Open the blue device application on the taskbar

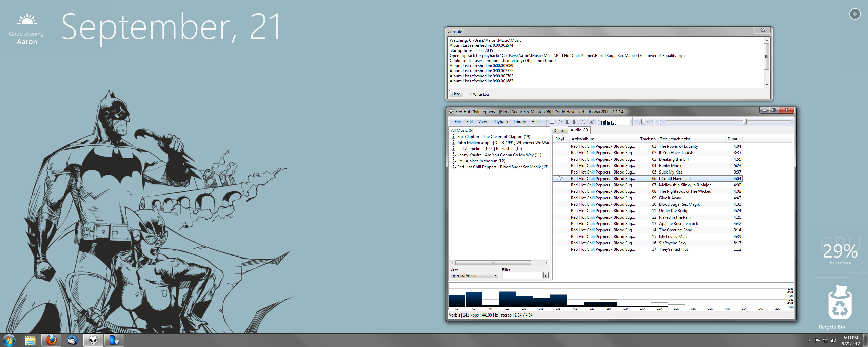click(x=114, y=340)
